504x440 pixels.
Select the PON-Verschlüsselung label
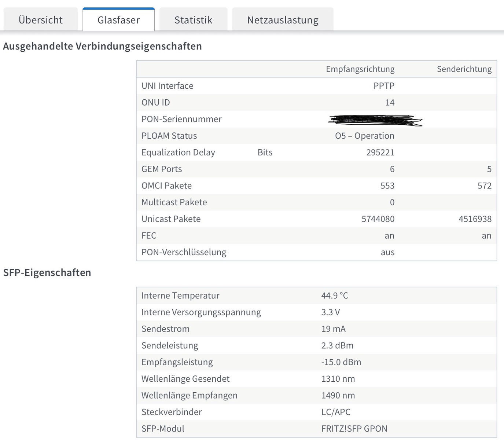tap(184, 252)
